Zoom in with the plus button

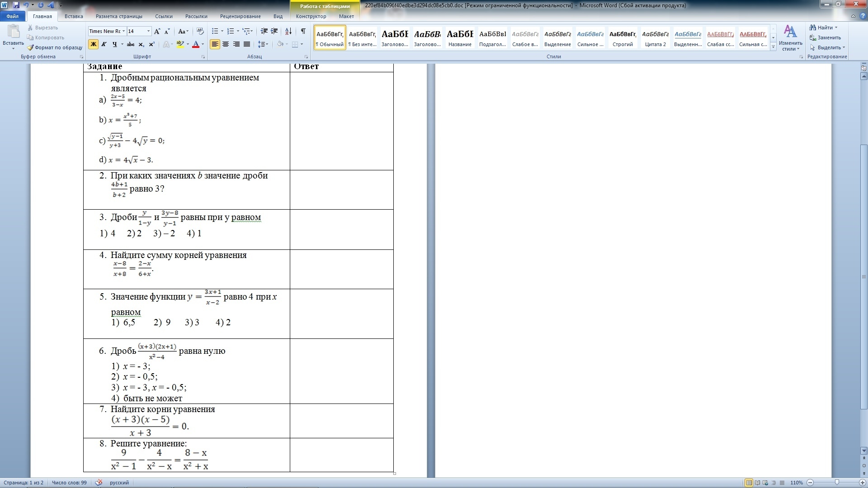point(862,483)
